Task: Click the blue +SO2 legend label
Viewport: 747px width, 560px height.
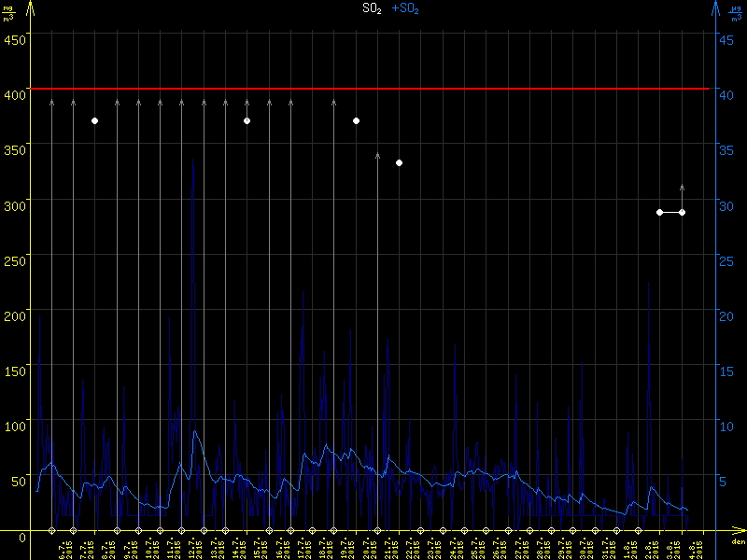Action: pyautogui.click(x=405, y=8)
